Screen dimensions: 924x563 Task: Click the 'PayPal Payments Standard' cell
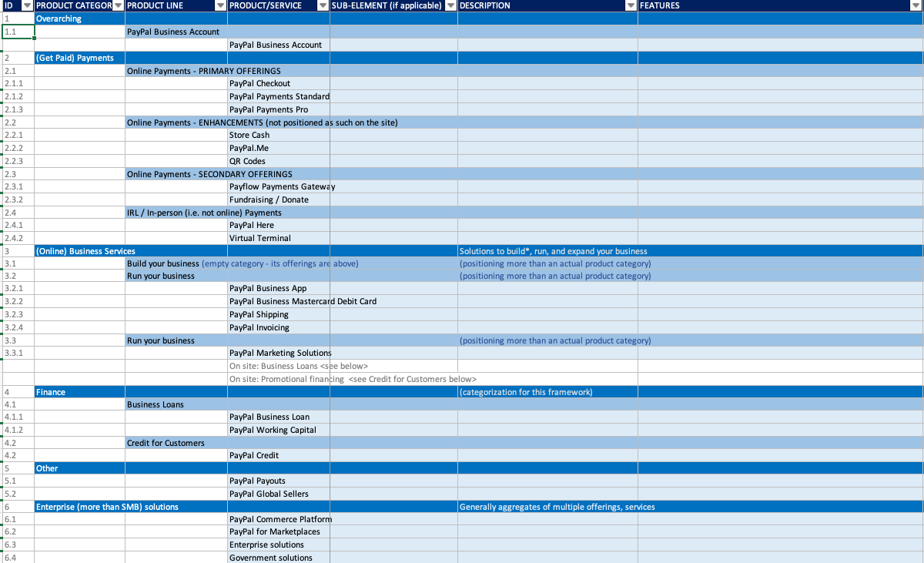point(279,96)
